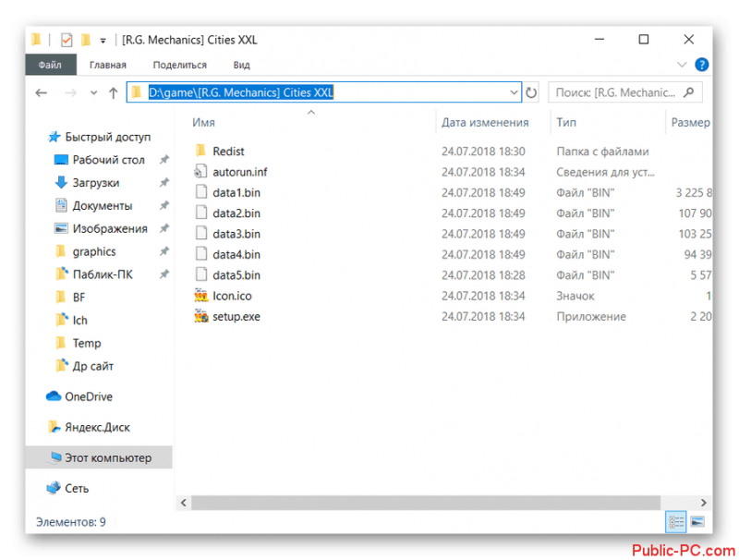Screen dimensions: 739x560
Task: Click horizontal scrollbar right arrow
Action: (703, 503)
